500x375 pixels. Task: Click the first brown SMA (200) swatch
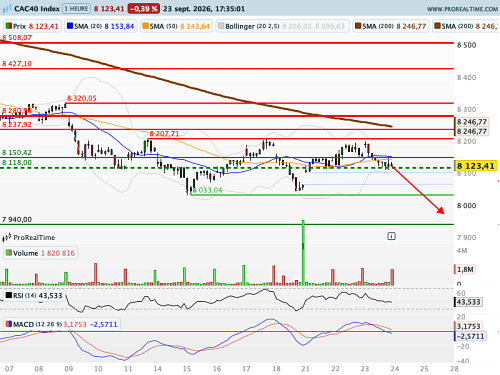pyautogui.click(x=358, y=26)
